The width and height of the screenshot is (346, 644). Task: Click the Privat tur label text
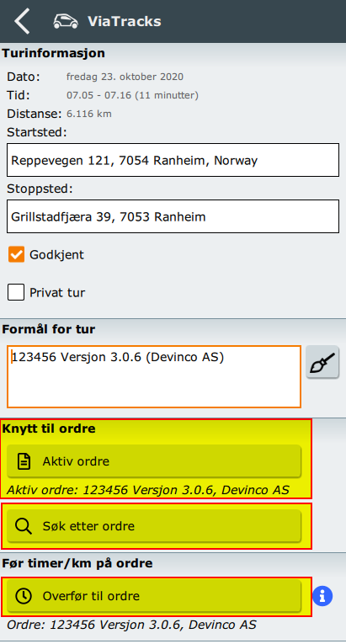click(x=57, y=292)
